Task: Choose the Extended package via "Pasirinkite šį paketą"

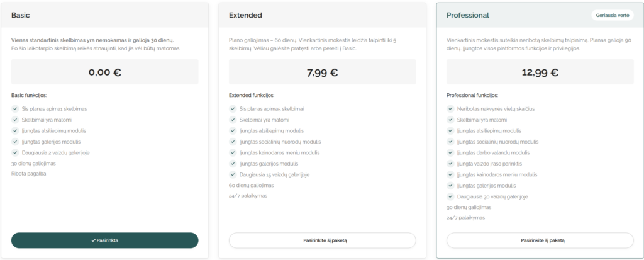Action: (x=323, y=240)
